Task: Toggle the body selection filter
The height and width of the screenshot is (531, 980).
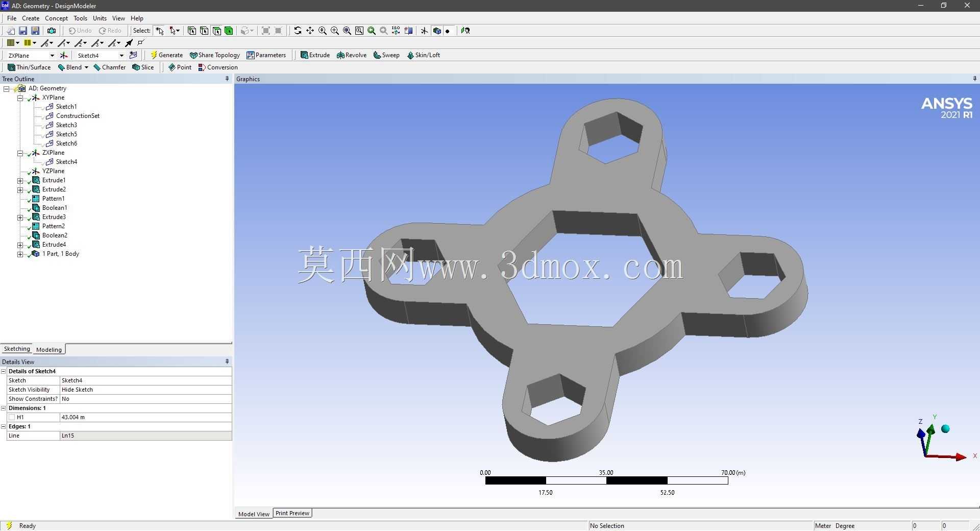Action: click(x=229, y=31)
